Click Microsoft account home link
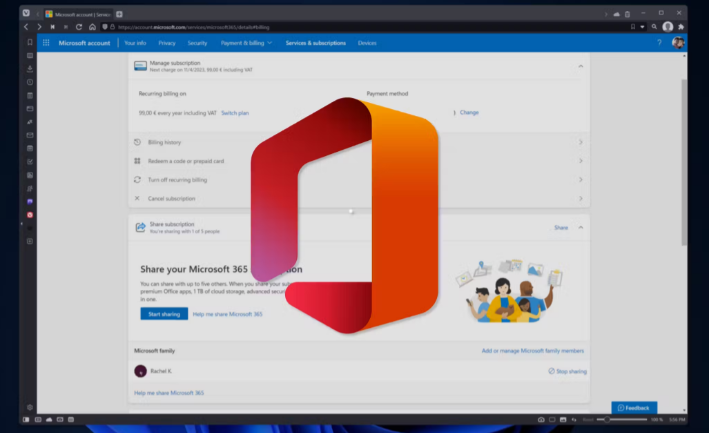709x433 pixels. [84, 43]
